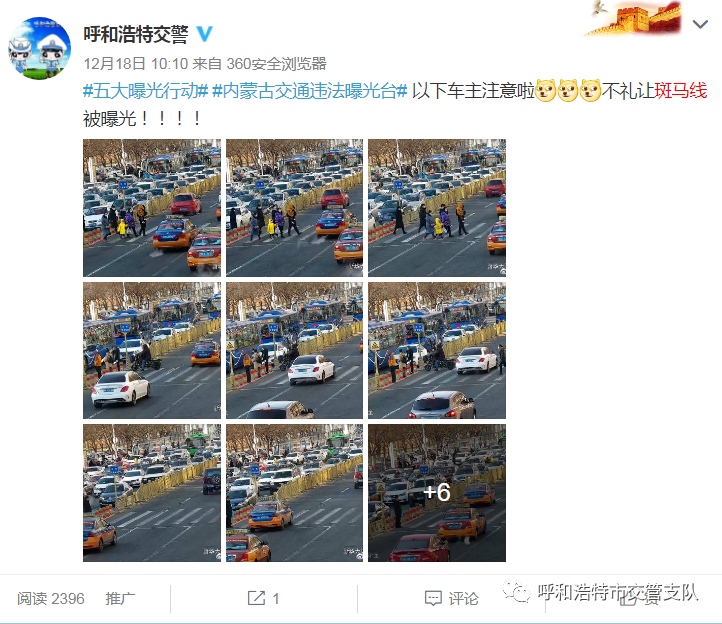The image size is (722, 624).
Task: Open the white Mercedes center photo
Action: tap(294, 350)
